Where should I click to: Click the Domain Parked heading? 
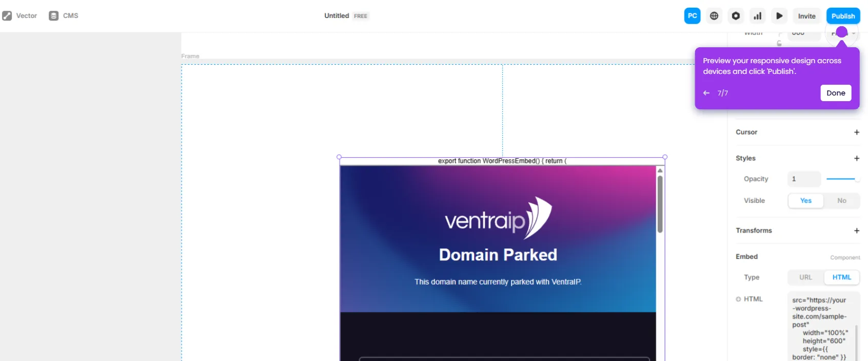[x=498, y=255]
